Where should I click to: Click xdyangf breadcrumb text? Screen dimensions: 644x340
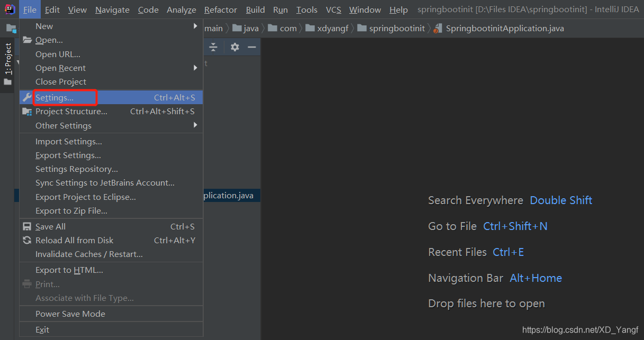(333, 28)
